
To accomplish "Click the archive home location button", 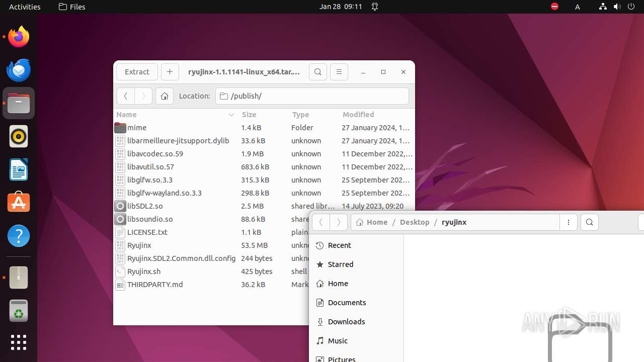I will point(165,96).
